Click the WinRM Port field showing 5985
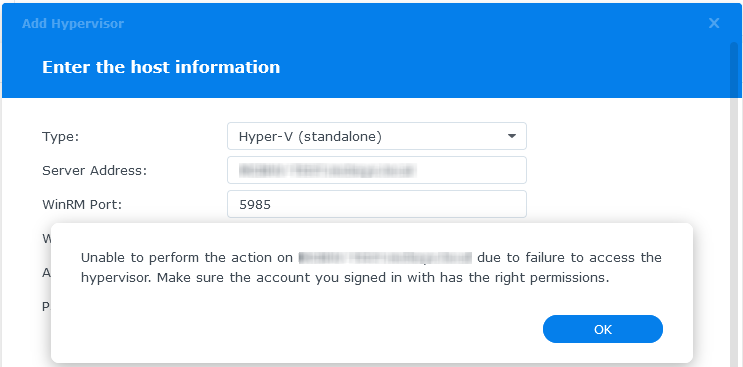 point(377,204)
